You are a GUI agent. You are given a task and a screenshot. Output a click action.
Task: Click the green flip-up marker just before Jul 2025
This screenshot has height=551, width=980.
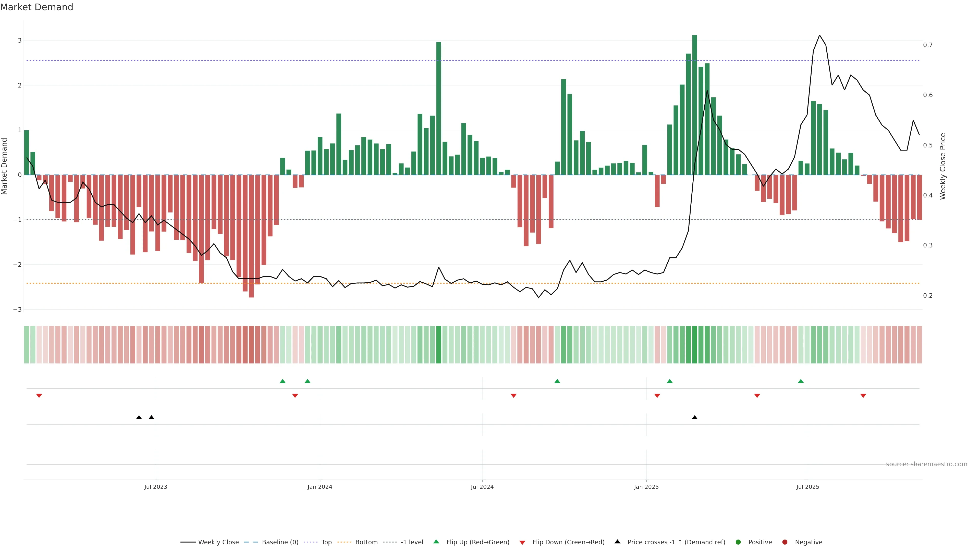click(801, 381)
